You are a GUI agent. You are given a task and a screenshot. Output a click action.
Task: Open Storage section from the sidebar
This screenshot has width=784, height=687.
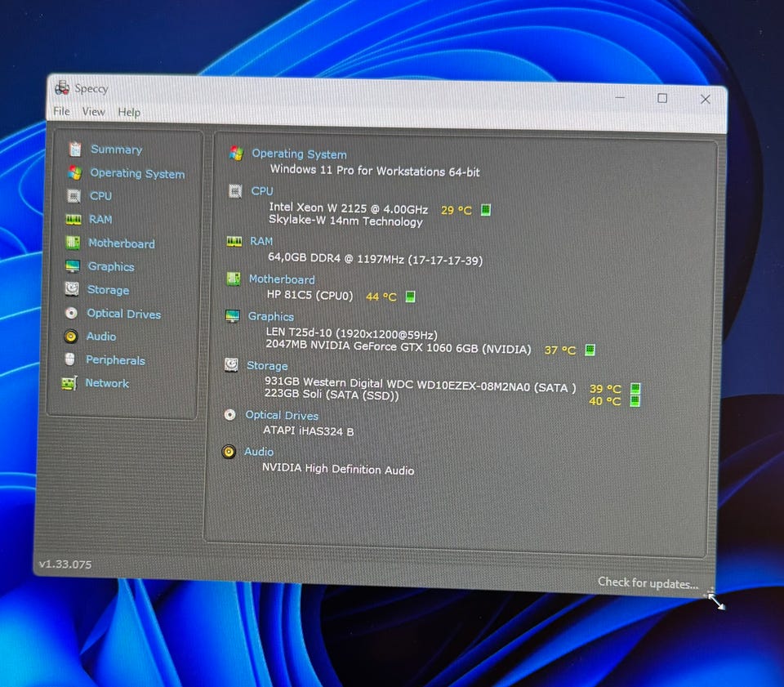coord(108,289)
